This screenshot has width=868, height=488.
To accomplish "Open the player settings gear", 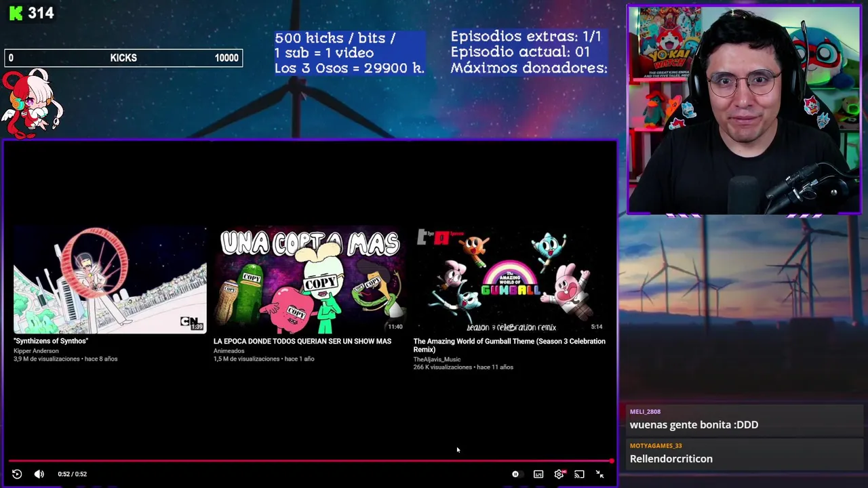I will 559,474.
